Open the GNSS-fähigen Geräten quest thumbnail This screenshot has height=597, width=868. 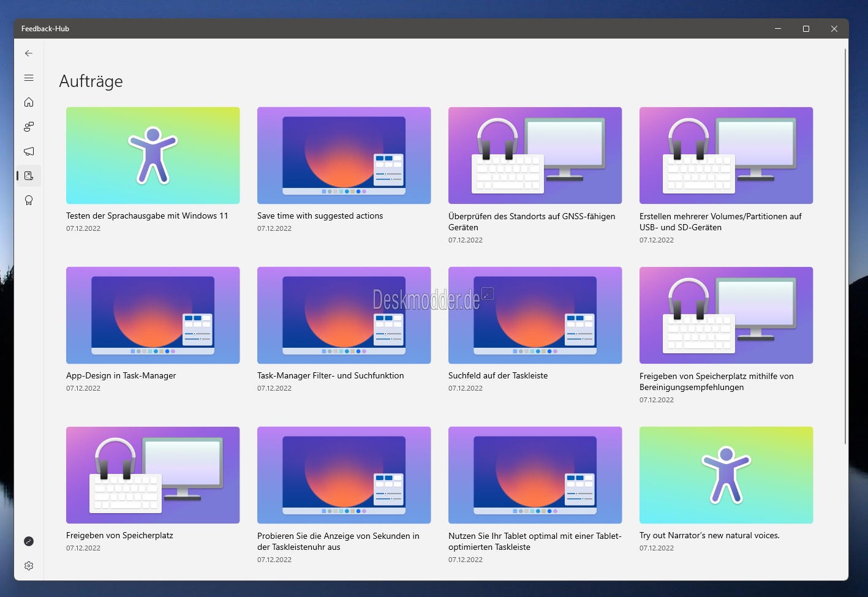click(535, 156)
